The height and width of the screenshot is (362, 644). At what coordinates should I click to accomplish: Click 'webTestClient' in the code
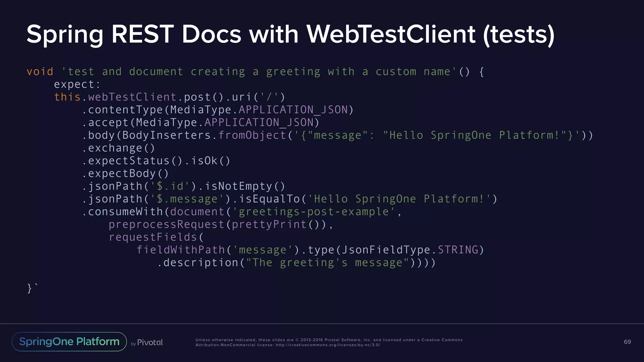click(132, 97)
